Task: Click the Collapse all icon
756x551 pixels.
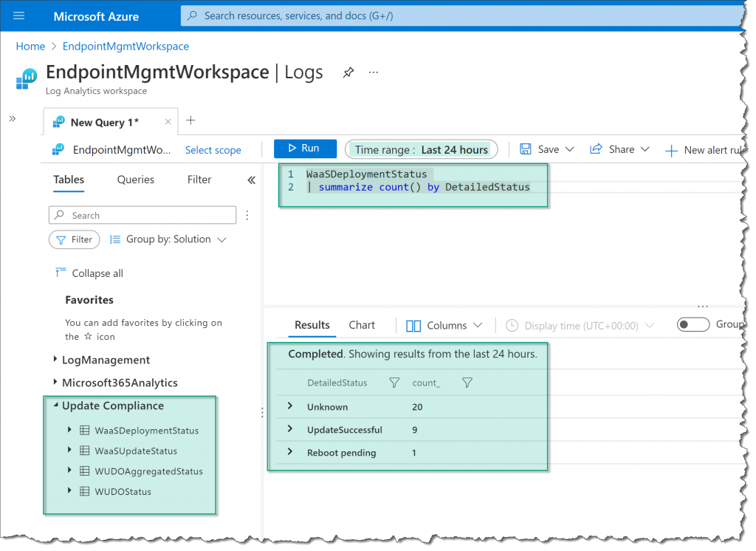Action: tap(61, 273)
